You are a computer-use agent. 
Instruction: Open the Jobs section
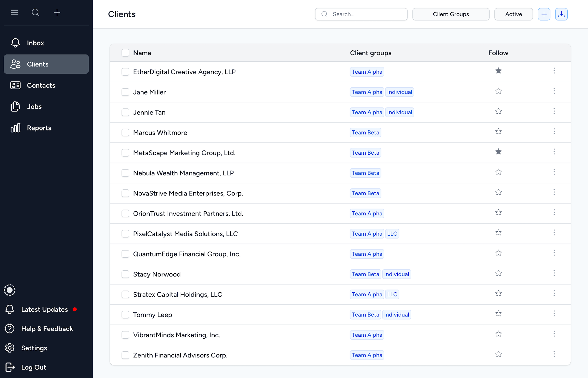click(x=34, y=106)
